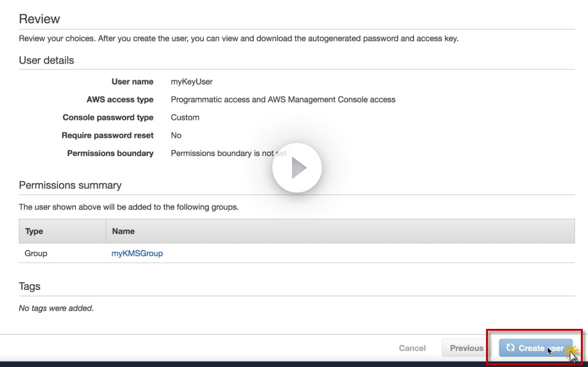Click the AWS access type label

click(x=120, y=100)
